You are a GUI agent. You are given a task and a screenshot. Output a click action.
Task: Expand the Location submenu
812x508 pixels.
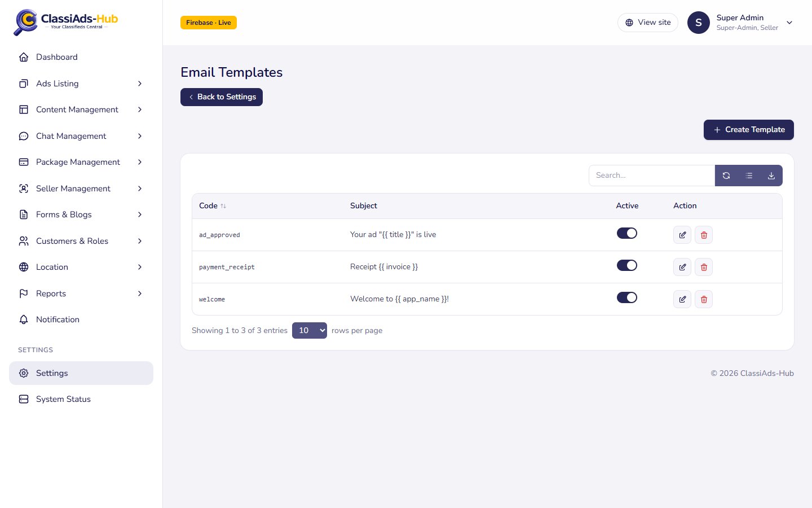tap(81, 267)
